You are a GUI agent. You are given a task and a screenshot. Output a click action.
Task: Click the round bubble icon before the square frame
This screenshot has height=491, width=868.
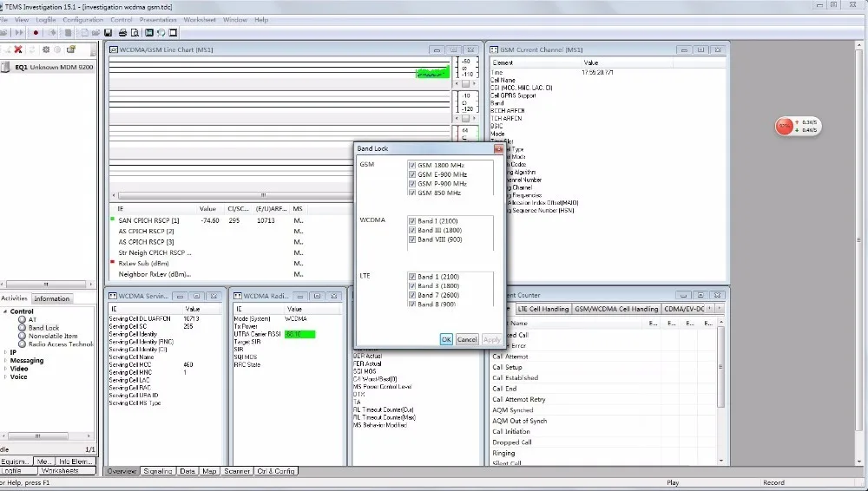click(161, 33)
